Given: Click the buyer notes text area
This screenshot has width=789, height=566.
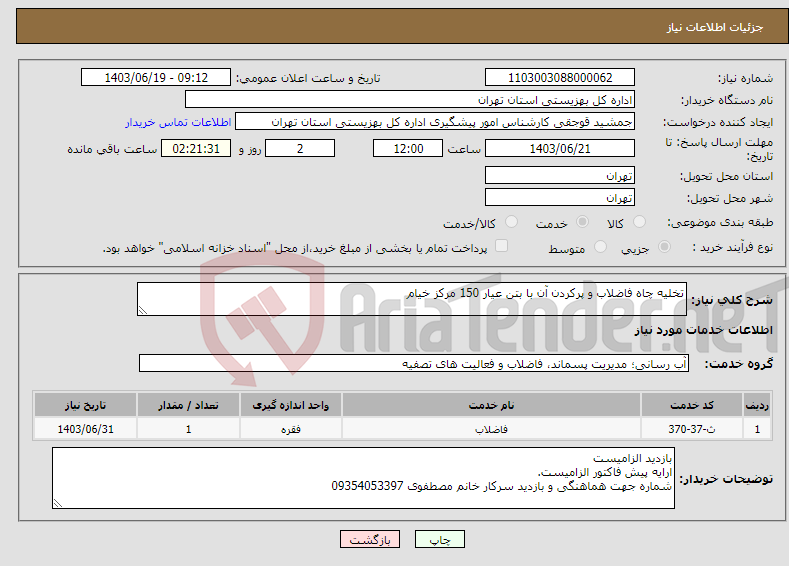Looking at the screenshot, I should (x=363, y=478).
